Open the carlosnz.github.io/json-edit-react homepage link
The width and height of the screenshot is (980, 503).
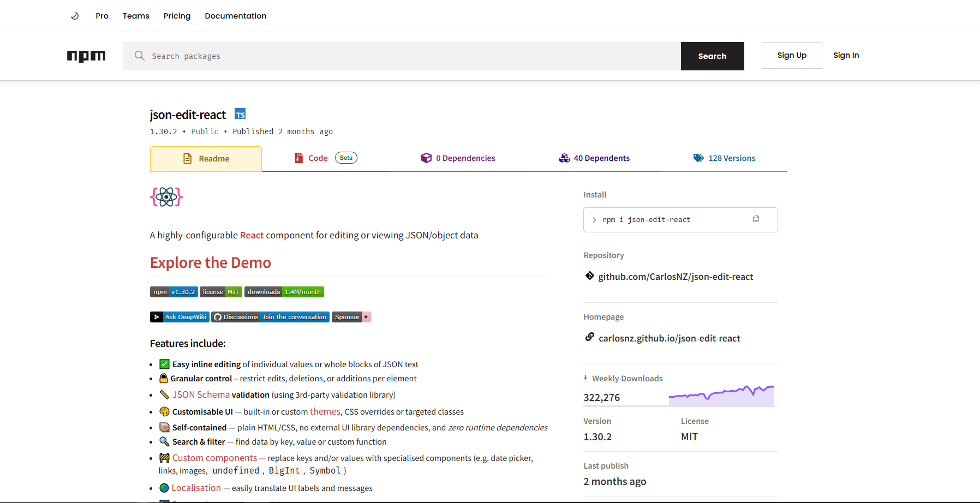point(670,338)
